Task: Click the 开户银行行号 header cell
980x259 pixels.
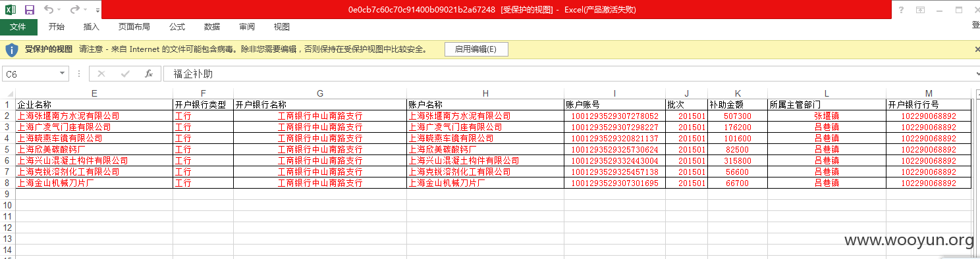Action: 929,105
